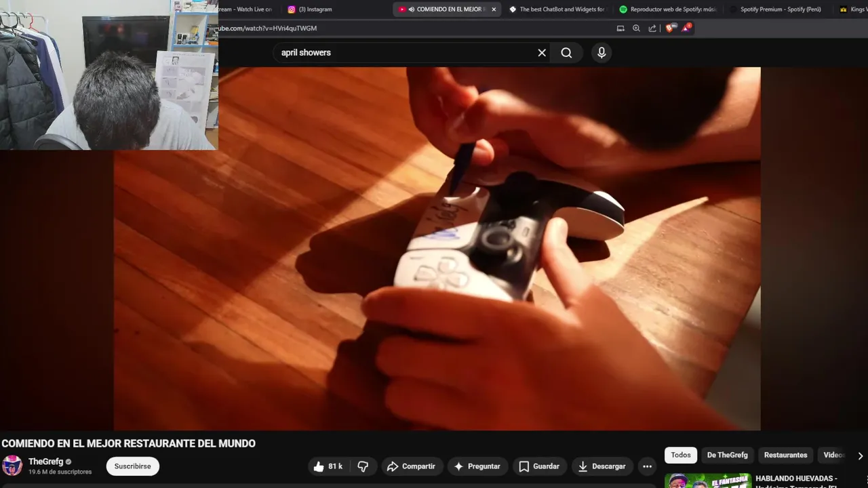Click the install app icon in address bar

tap(620, 28)
